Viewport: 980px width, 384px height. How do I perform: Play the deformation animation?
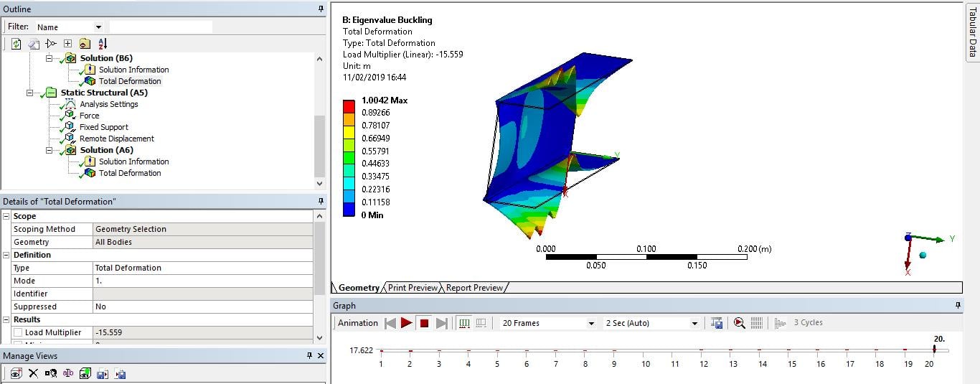pyautogui.click(x=407, y=323)
